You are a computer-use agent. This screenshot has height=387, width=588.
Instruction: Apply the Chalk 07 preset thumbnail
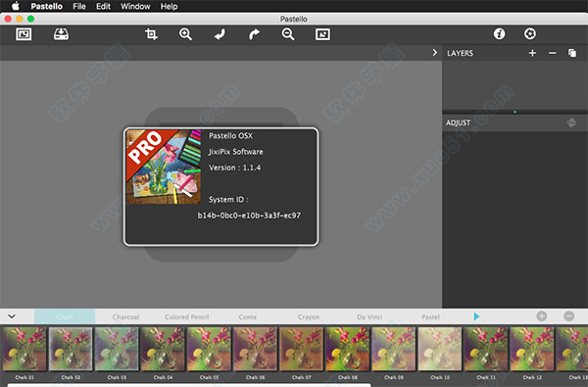[x=301, y=349]
